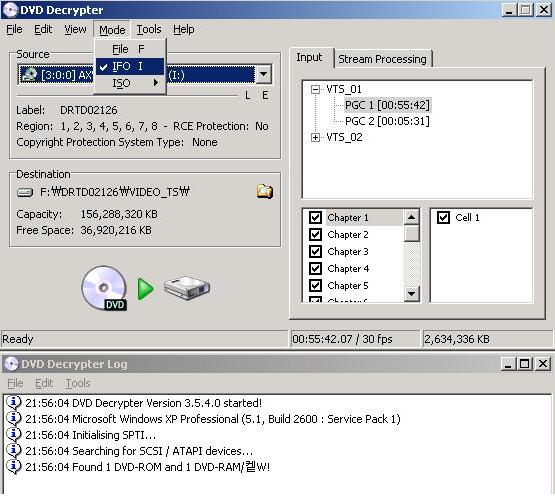Screen dimensions: 555x497
Task: Minimize the DVD Decrypter Log window
Action: click(x=508, y=364)
